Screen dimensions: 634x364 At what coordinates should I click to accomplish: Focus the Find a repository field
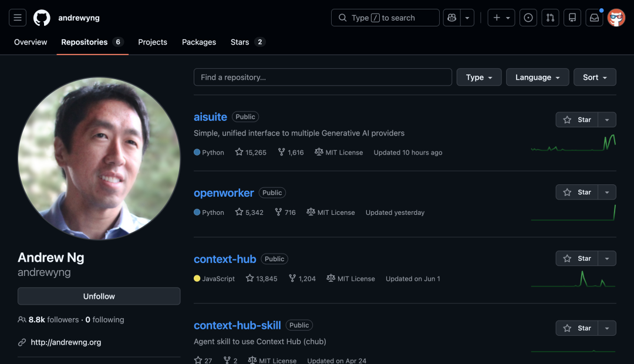click(x=323, y=77)
